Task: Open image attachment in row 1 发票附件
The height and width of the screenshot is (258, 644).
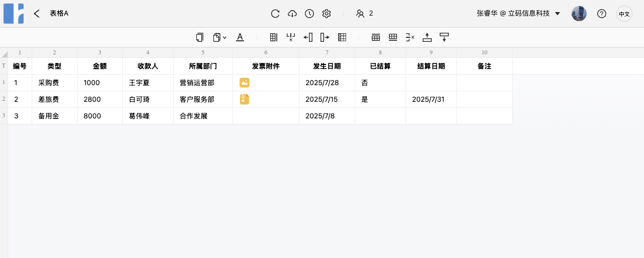Action: pyautogui.click(x=245, y=83)
